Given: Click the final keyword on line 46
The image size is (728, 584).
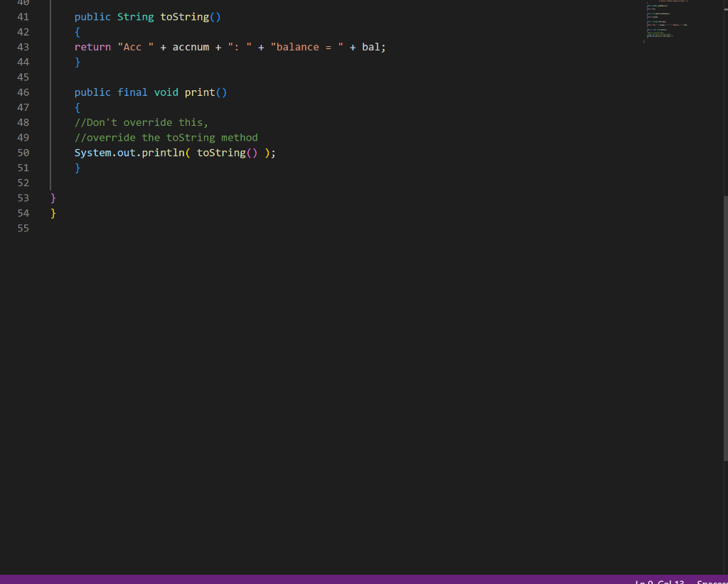Looking at the screenshot, I should [132, 92].
